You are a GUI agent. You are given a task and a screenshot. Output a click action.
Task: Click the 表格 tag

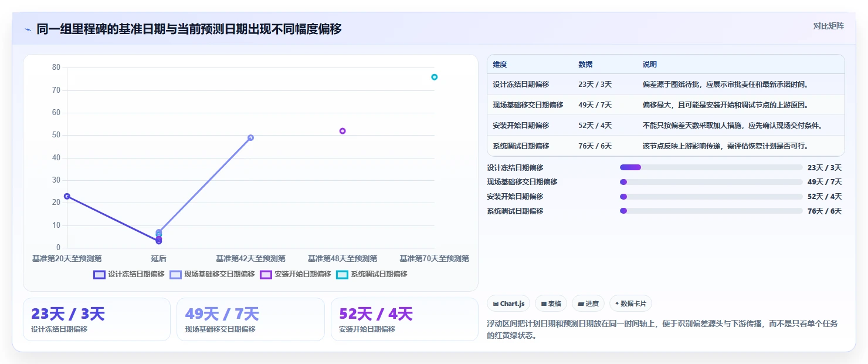click(x=551, y=304)
